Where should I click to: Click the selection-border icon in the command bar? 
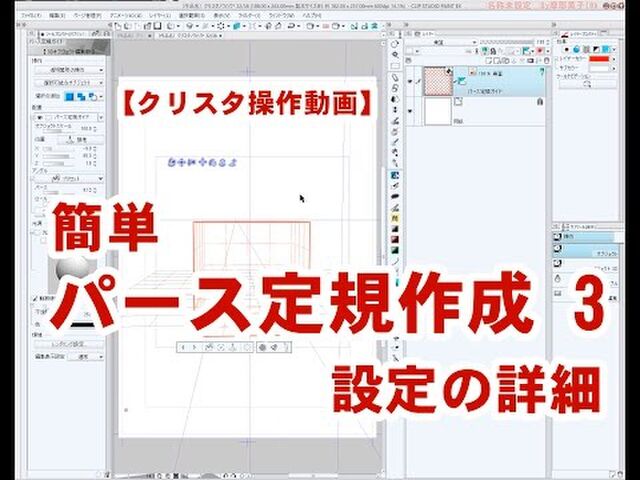pyautogui.click(x=221, y=26)
